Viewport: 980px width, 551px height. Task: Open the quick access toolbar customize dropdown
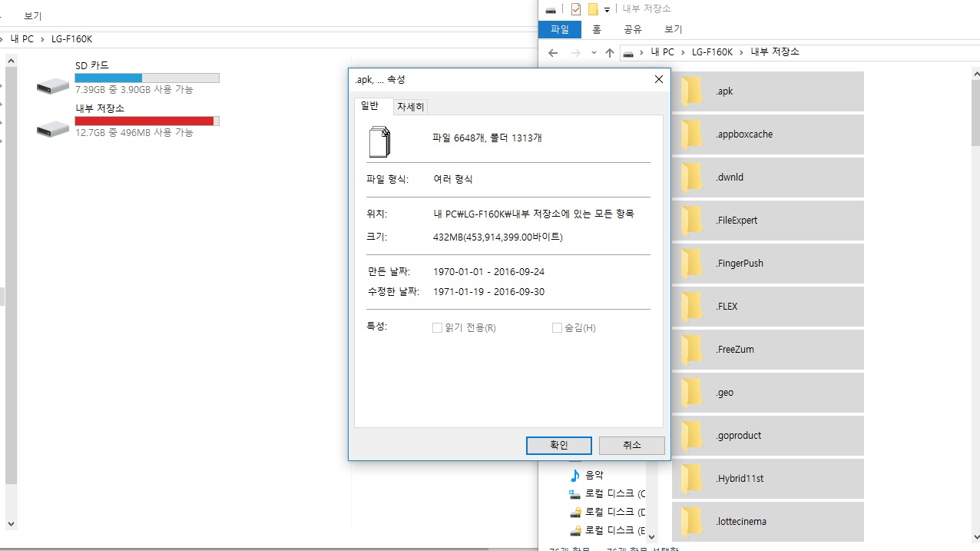[607, 9]
